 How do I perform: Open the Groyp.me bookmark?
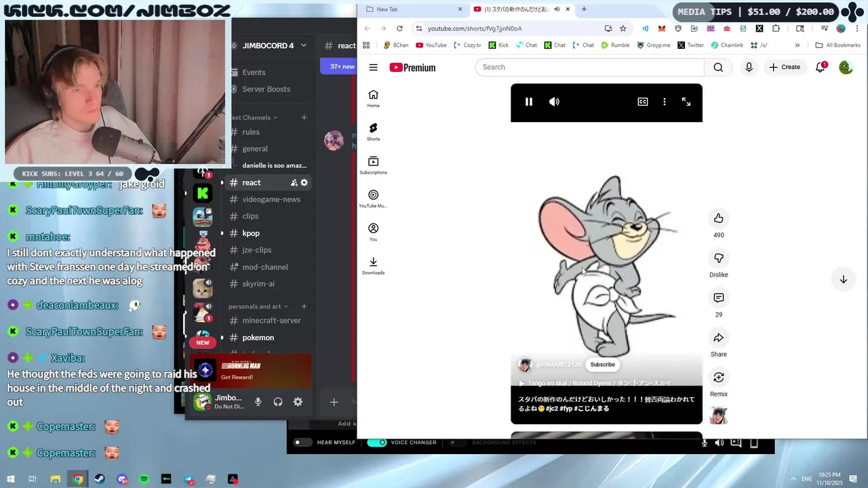point(654,45)
